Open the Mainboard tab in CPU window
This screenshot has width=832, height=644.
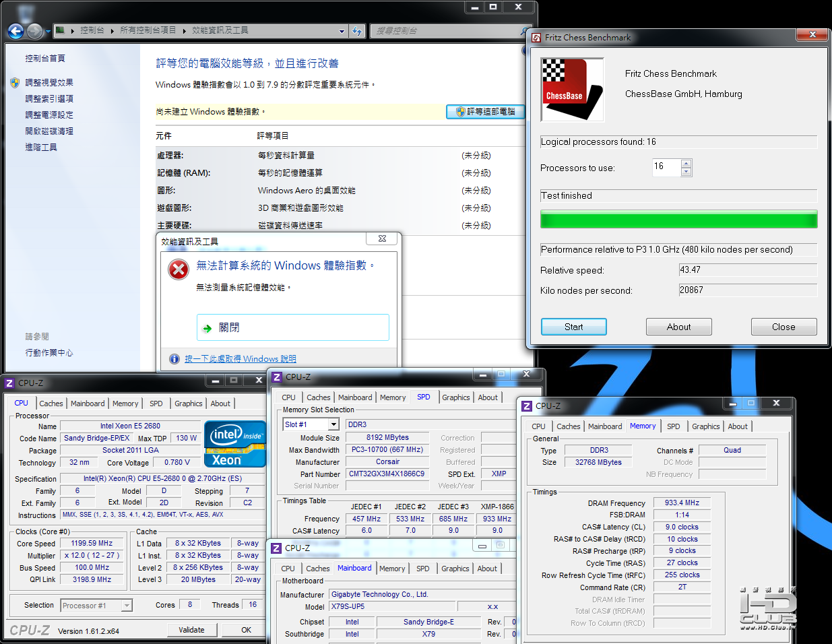pyautogui.click(x=88, y=404)
